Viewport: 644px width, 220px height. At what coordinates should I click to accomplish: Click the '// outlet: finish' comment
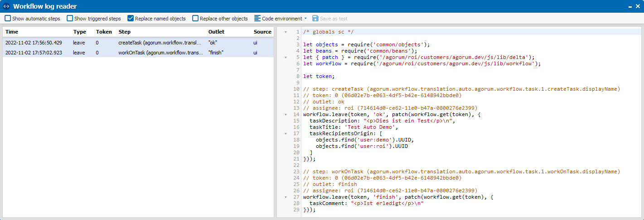click(330, 185)
